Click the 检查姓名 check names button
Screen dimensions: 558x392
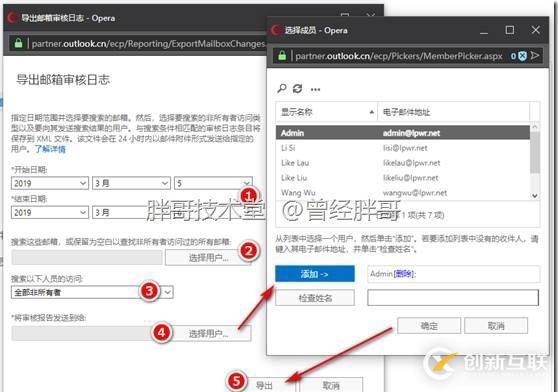pos(315,298)
